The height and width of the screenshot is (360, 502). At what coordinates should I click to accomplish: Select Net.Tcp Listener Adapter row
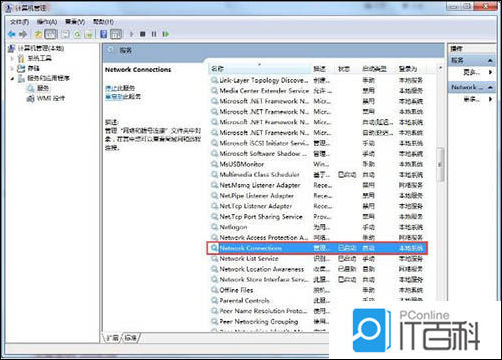[316, 206]
